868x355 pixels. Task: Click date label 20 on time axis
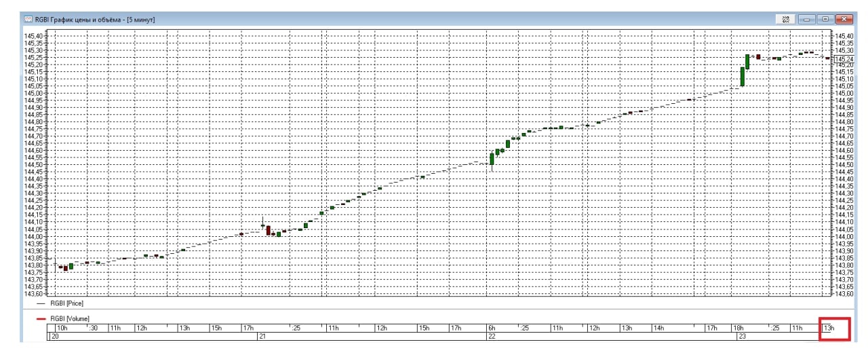(x=56, y=336)
